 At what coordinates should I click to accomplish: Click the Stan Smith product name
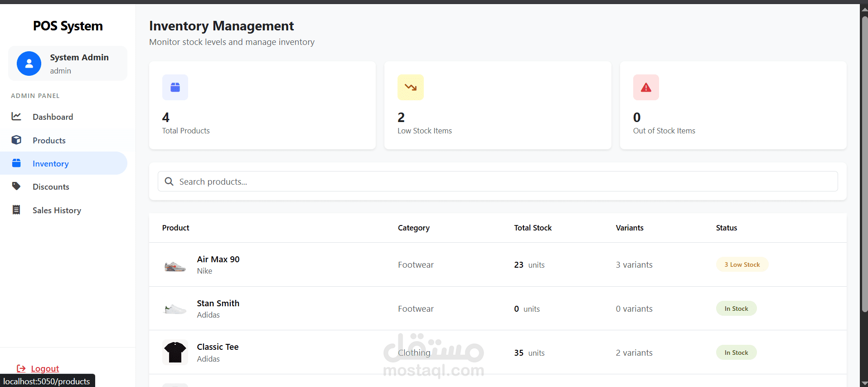[x=218, y=303]
